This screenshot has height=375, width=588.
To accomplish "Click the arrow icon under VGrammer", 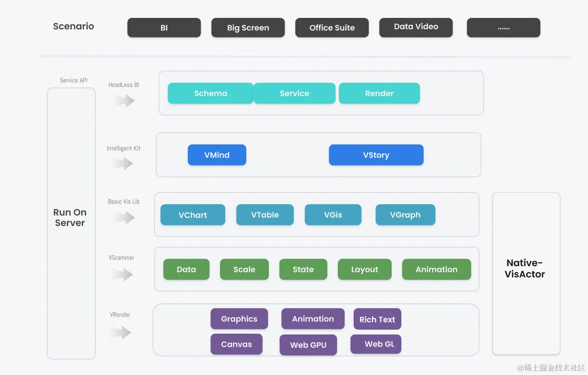I will [x=122, y=274].
